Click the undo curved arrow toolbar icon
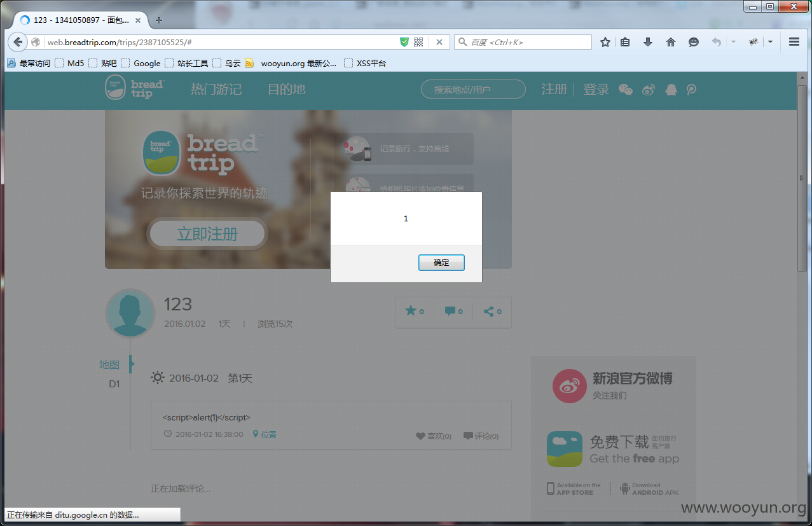Image resolution: width=812 pixels, height=526 pixels. (717, 42)
